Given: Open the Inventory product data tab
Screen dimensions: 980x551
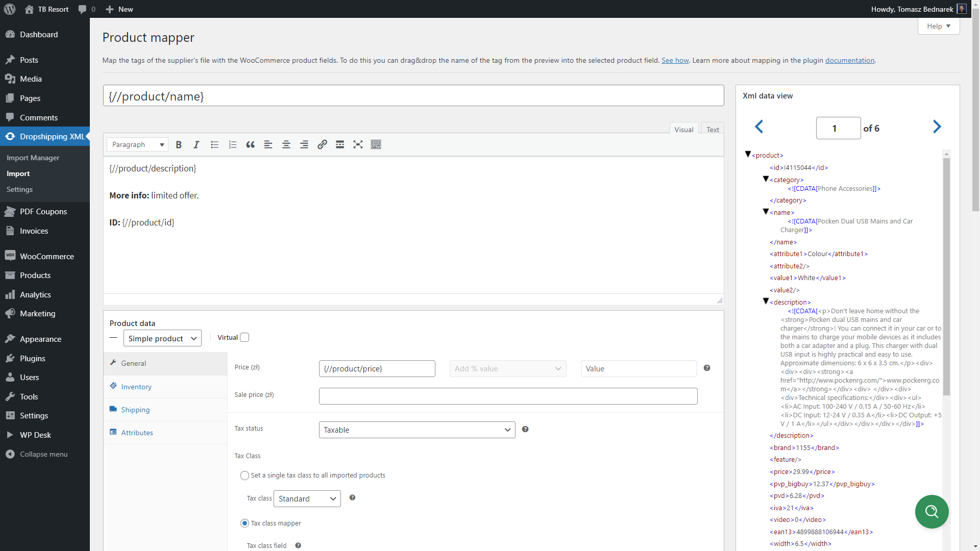Looking at the screenshot, I should point(136,387).
